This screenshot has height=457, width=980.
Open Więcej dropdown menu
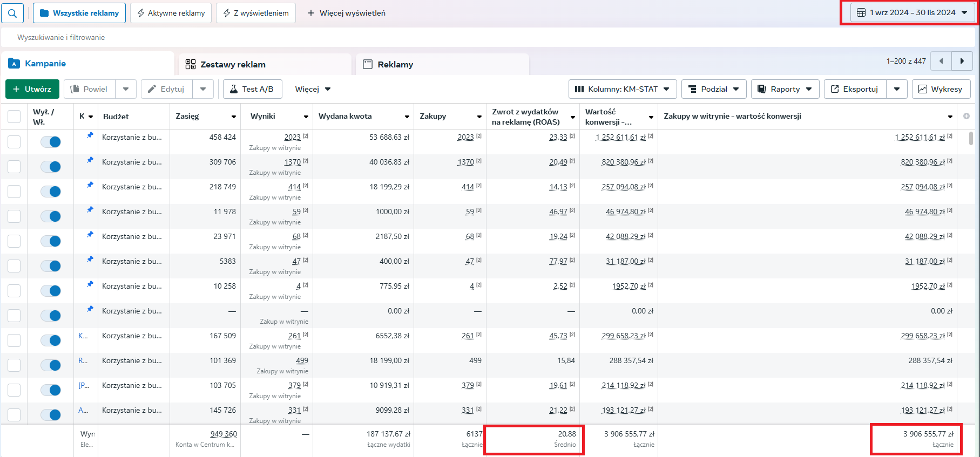313,89
